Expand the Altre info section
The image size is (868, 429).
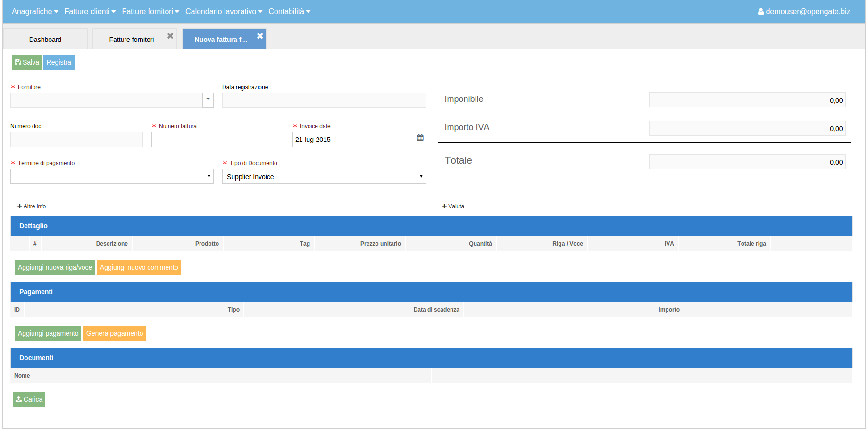point(32,206)
